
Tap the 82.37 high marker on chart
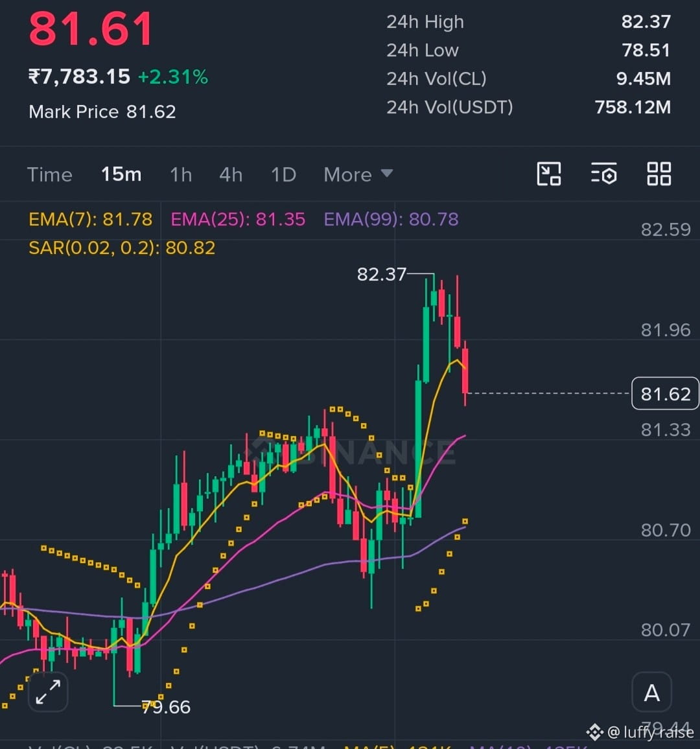coord(381,274)
